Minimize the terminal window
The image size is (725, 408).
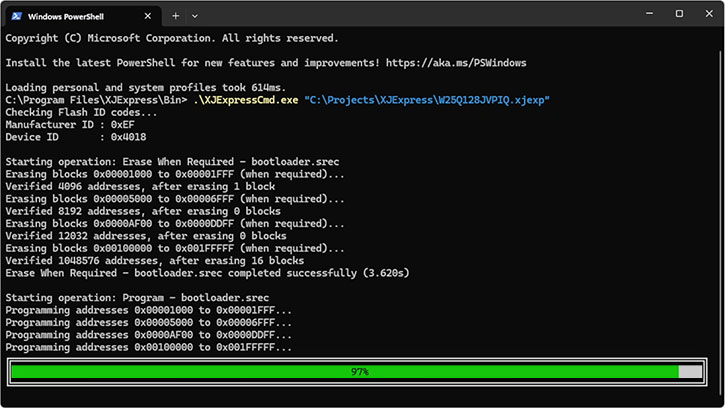click(x=650, y=13)
